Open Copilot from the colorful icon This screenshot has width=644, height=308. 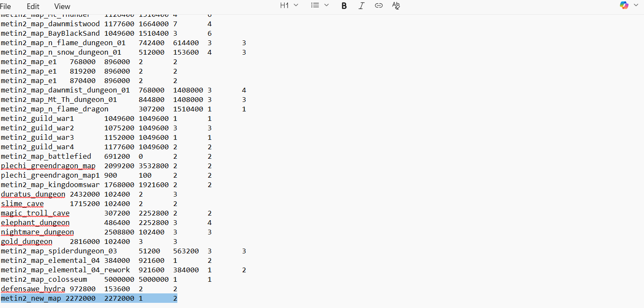coord(624,5)
